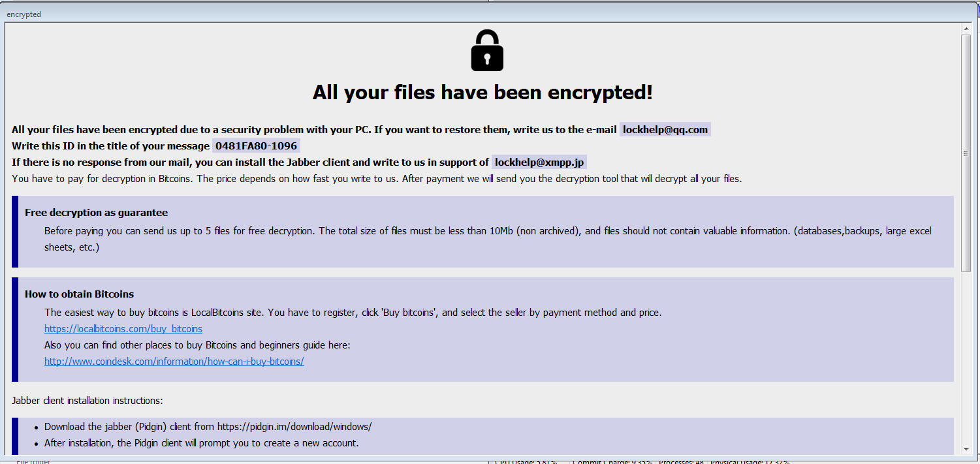980x464 pixels.
Task: Click the highlighted ID 0481FA80-1096
Action: [256, 146]
